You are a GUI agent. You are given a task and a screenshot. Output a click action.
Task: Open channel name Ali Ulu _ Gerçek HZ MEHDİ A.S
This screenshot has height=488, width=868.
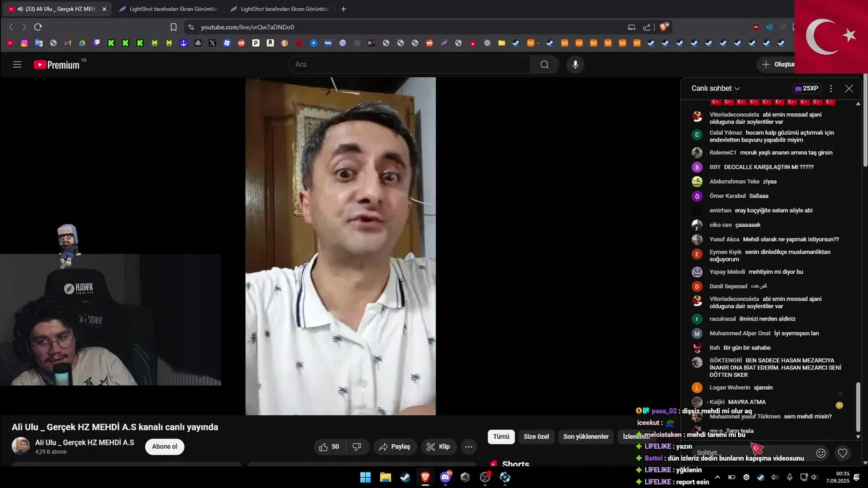pos(85,443)
